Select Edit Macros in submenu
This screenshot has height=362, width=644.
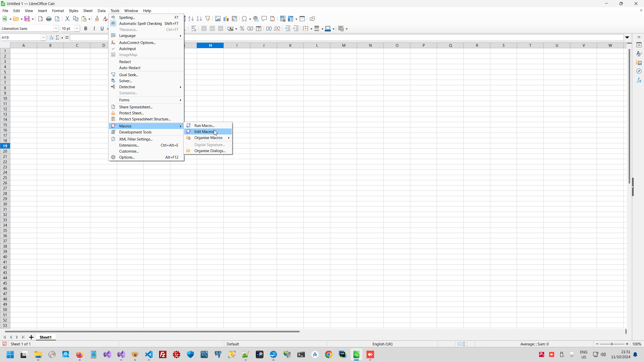(x=204, y=132)
